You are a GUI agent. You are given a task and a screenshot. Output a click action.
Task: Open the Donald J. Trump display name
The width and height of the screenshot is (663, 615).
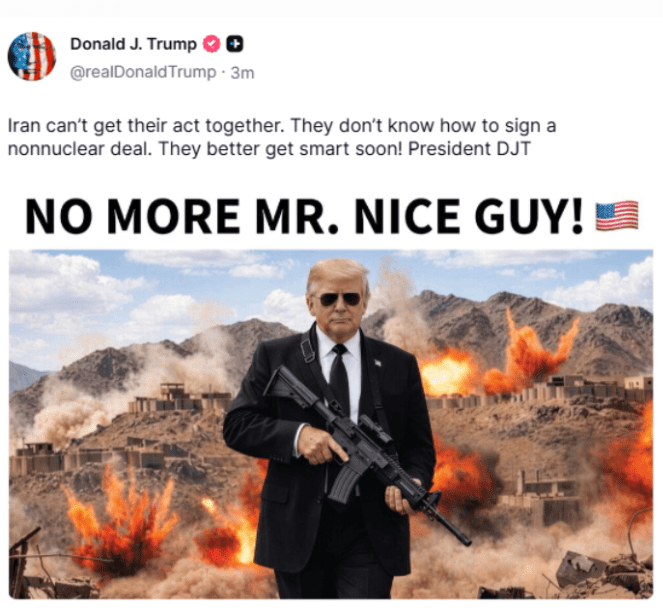click(133, 44)
